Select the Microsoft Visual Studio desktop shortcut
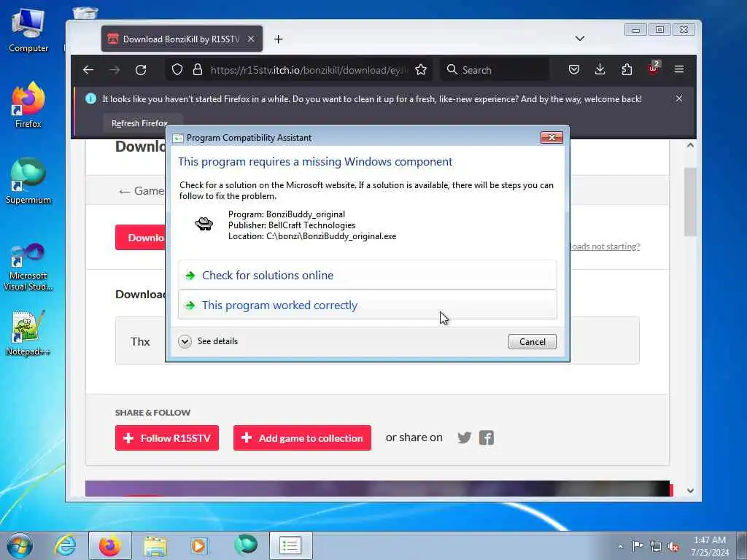 coord(28,267)
